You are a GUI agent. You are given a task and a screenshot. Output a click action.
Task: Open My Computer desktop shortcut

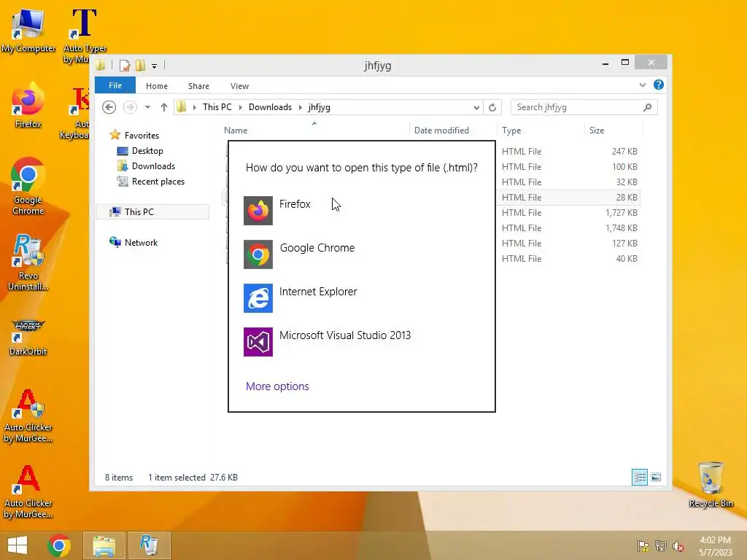point(28,31)
